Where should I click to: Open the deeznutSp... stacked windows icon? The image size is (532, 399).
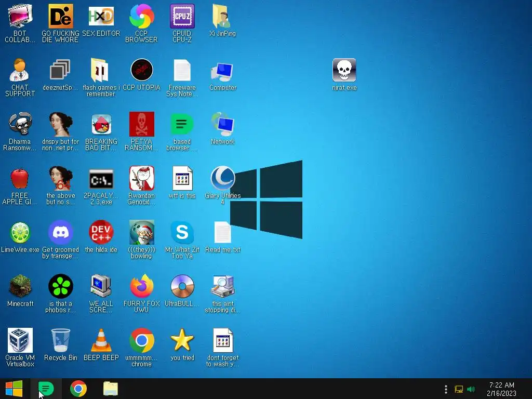click(x=60, y=75)
